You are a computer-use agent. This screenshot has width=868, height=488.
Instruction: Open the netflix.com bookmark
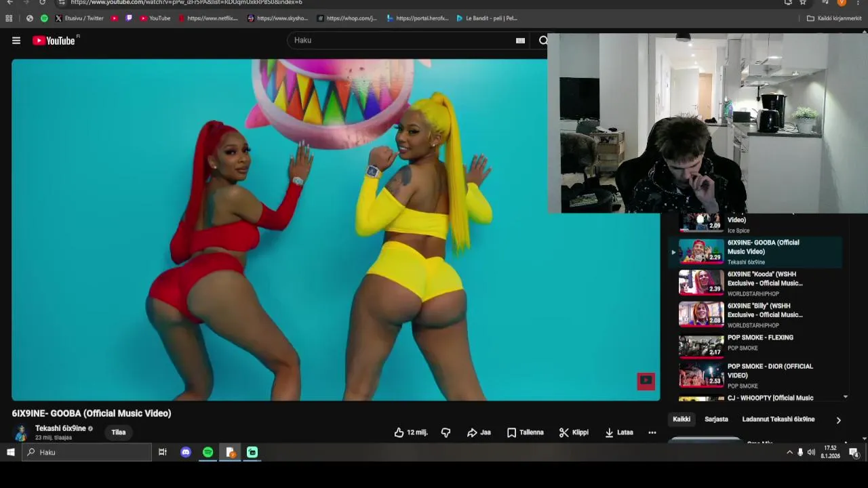(x=208, y=18)
